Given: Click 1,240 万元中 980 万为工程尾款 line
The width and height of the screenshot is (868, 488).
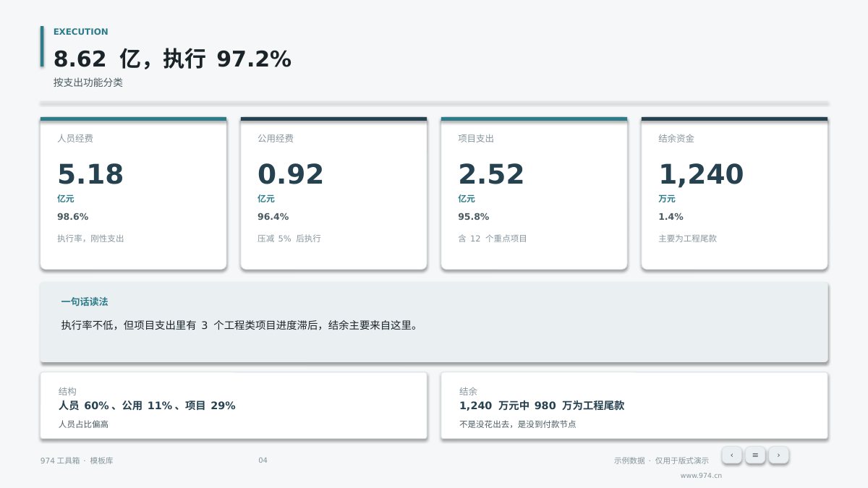Looking at the screenshot, I should tap(542, 406).
